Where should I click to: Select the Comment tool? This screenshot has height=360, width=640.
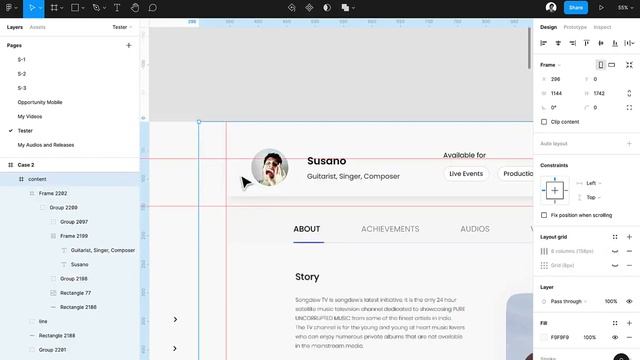[153, 8]
